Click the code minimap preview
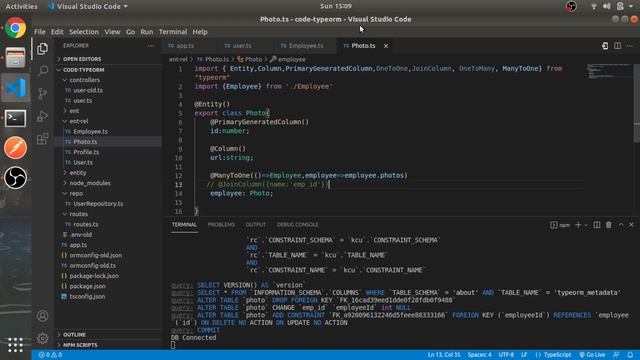 tap(609, 72)
